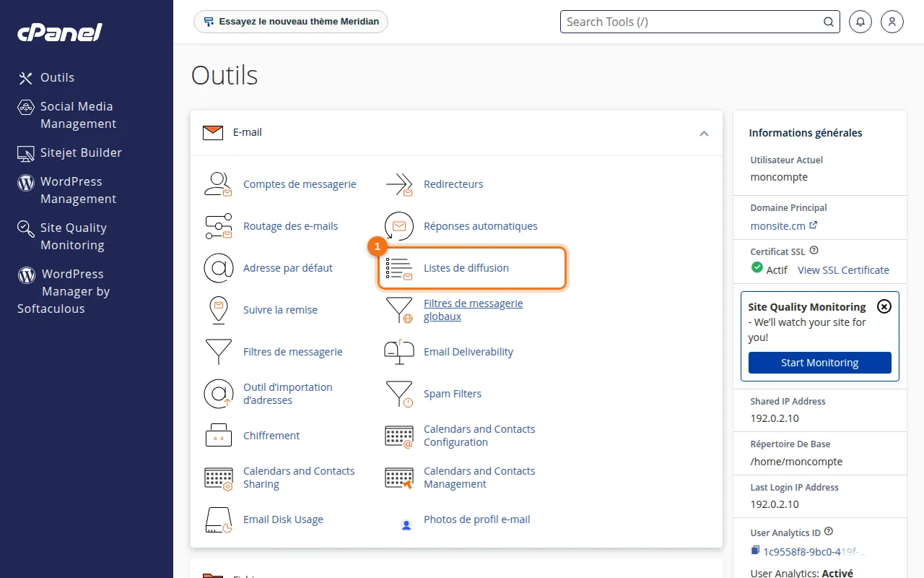Click the cPanel logo

(x=59, y=32)
